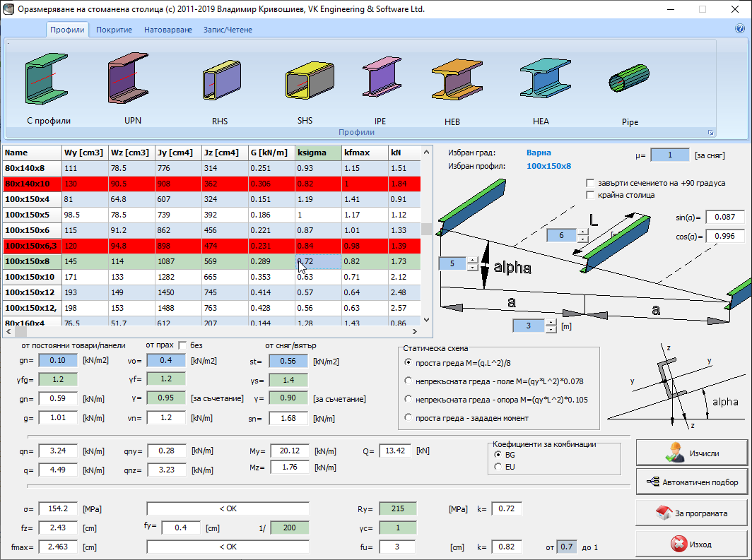Select the EU combination coefficients radio
Image resolution: width=752 pixels, height=560 pixels.
pyautogui.click(x=499, y=467)
